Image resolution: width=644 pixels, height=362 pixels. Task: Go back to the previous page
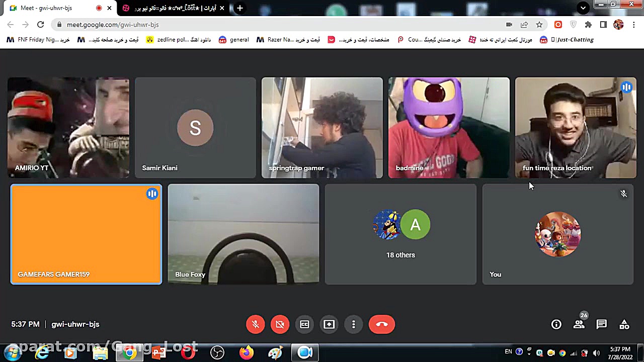tap(11, 25)
